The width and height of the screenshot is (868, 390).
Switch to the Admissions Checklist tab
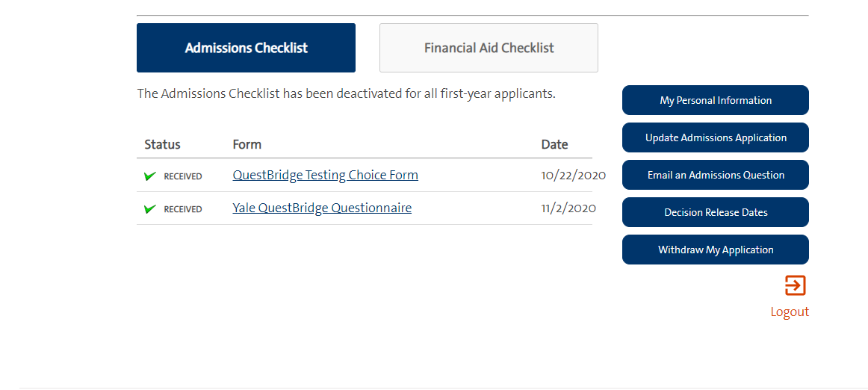point(246,48)
